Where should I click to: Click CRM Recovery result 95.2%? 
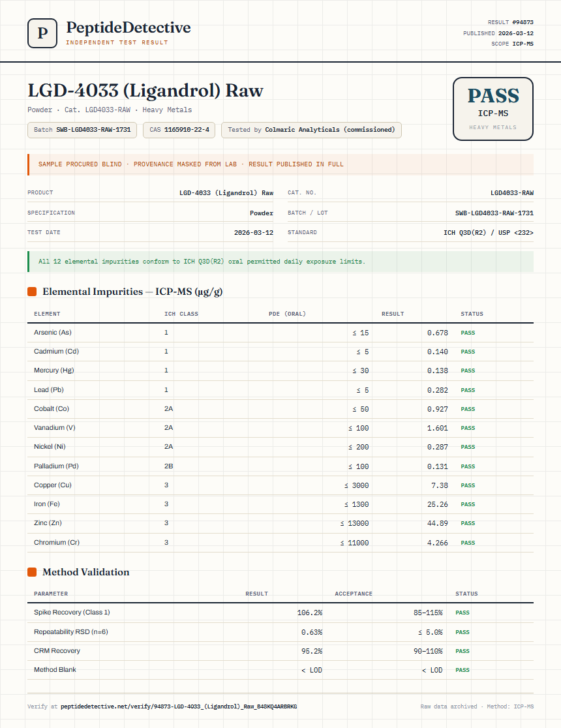(312, 652)
